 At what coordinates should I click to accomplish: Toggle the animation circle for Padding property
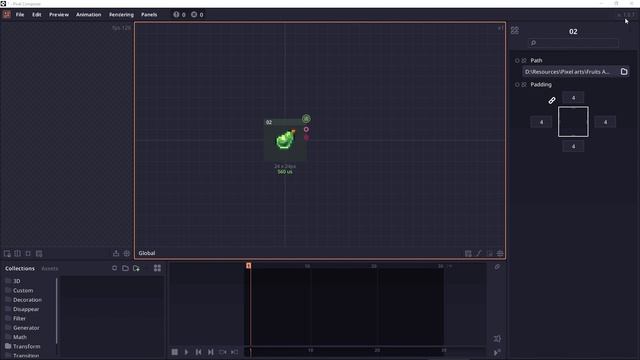tap(517, 84)
